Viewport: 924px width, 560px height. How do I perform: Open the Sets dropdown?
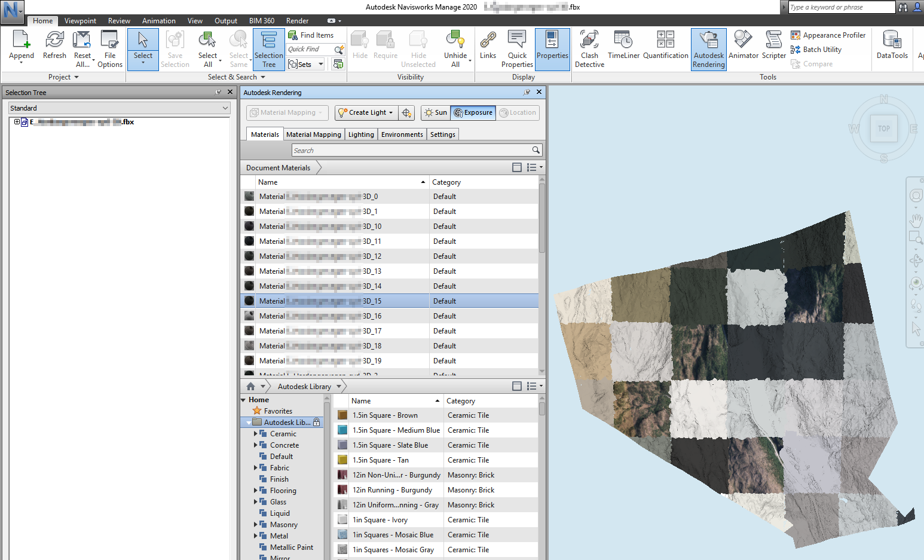pyautogui.click(x=306, y=64)
